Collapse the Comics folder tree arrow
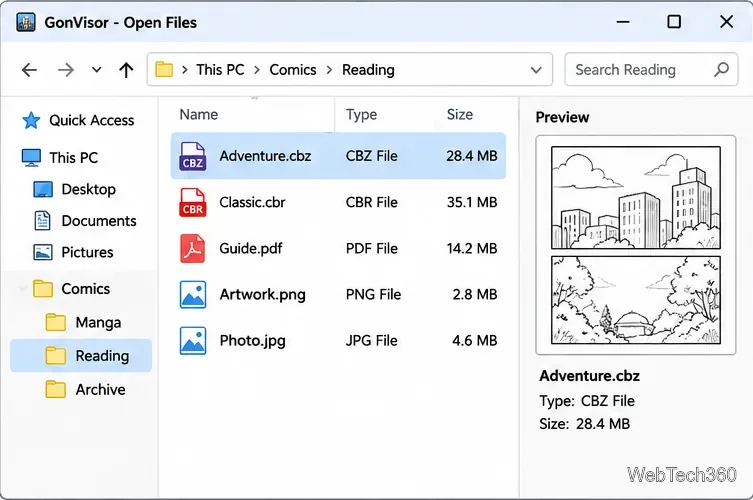Screen dimensions: 753x500 (x=23, y=289)
